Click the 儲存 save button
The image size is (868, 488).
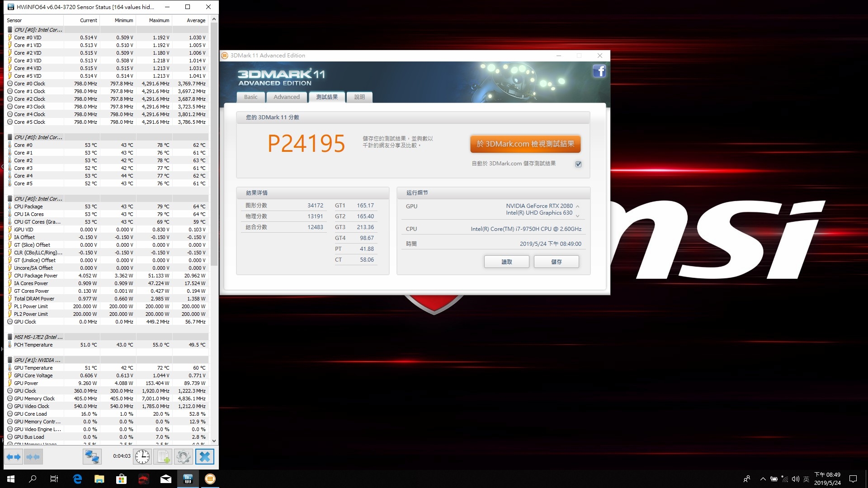point(556,262)
